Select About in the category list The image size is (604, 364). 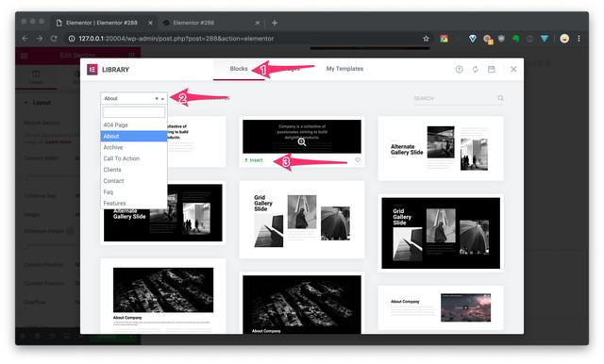click(134, 136)
